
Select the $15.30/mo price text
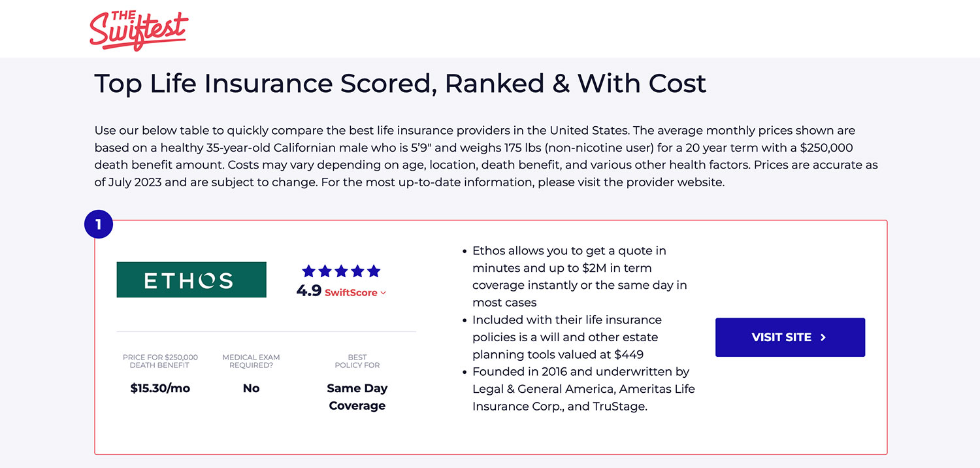click(x=160, y=388)
